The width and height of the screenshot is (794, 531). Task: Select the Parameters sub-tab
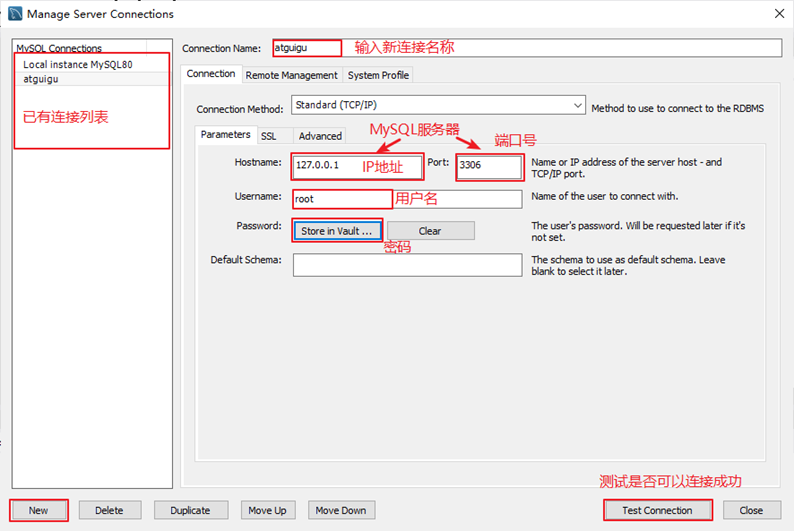pos(225,135)
